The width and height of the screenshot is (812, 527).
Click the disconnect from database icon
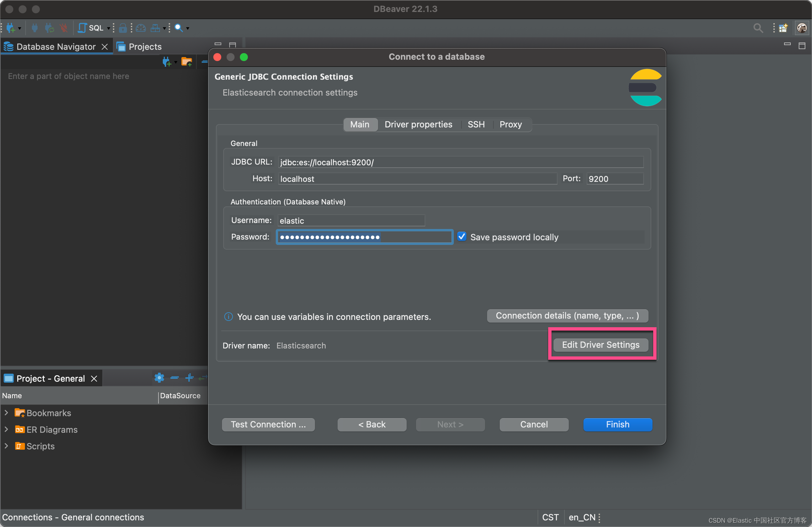point(63,28)
